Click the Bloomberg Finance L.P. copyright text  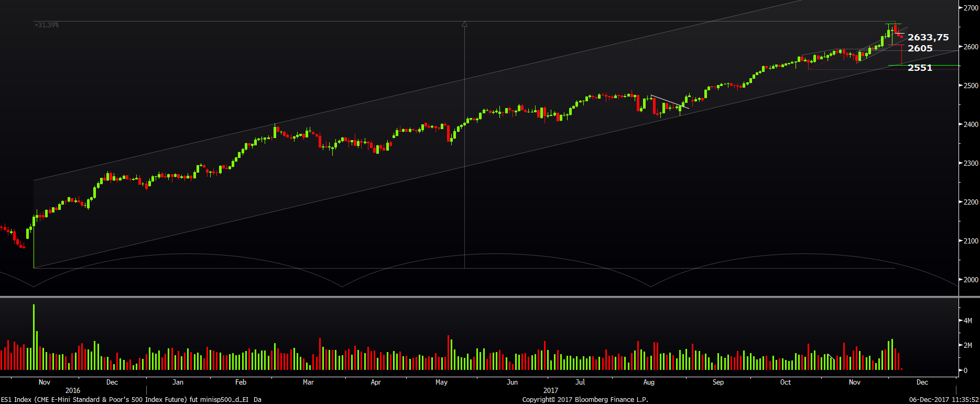tap(585, 400)
